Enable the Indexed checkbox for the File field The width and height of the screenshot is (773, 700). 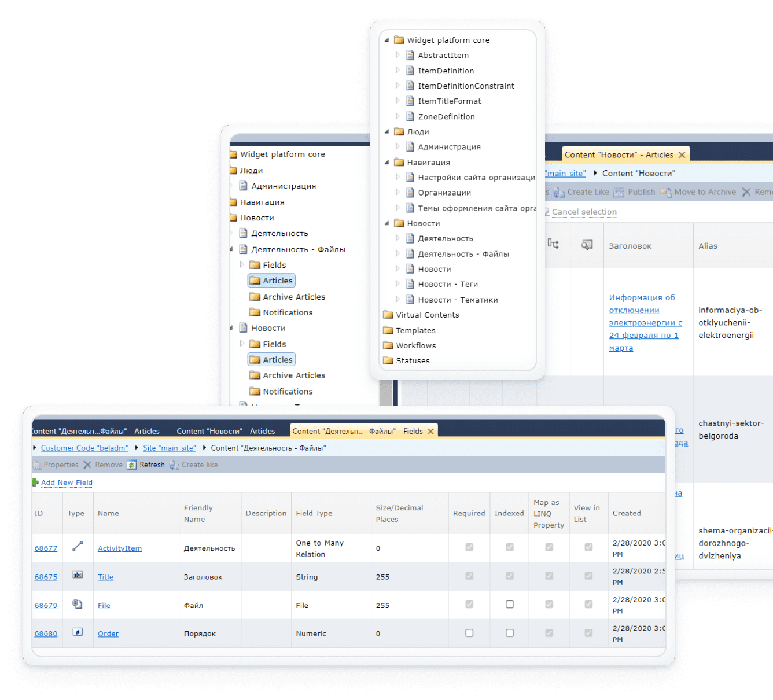click(x=510, y=605)
